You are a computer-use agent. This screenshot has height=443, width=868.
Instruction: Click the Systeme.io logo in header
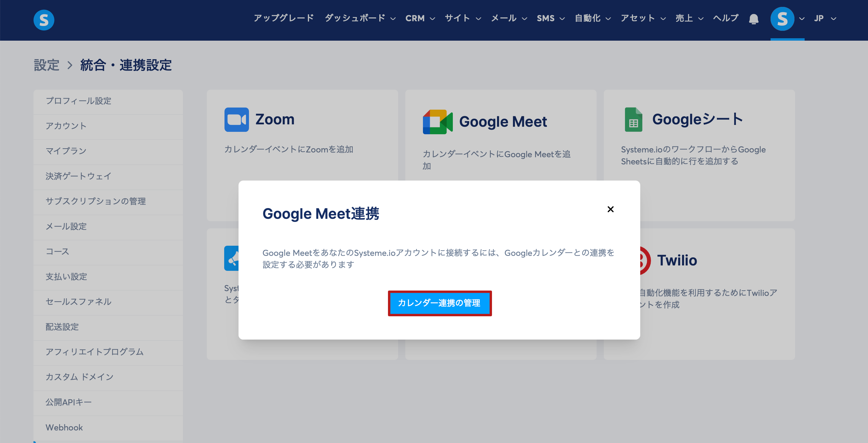(44, 20)
